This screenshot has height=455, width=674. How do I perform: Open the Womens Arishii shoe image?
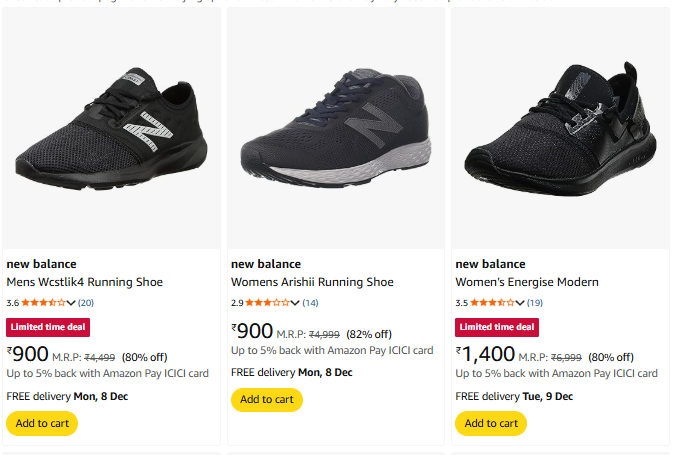point(336,129)
